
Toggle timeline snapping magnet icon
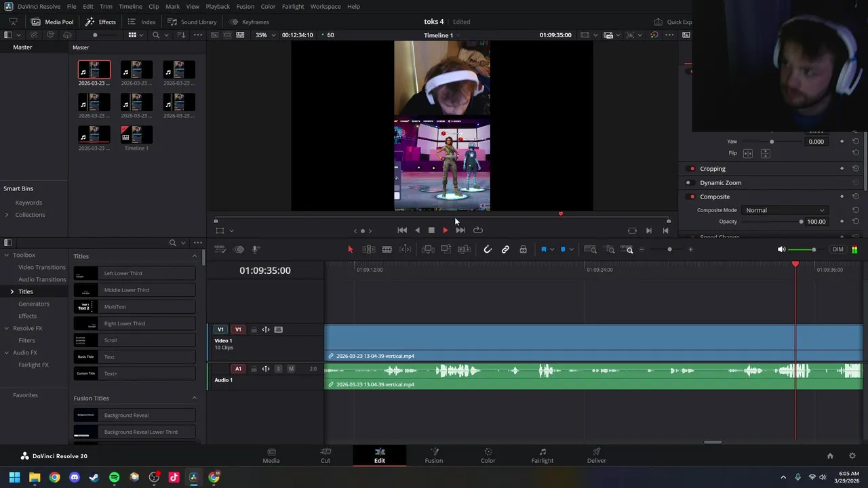pyautogui.click(x=488, y=249)
